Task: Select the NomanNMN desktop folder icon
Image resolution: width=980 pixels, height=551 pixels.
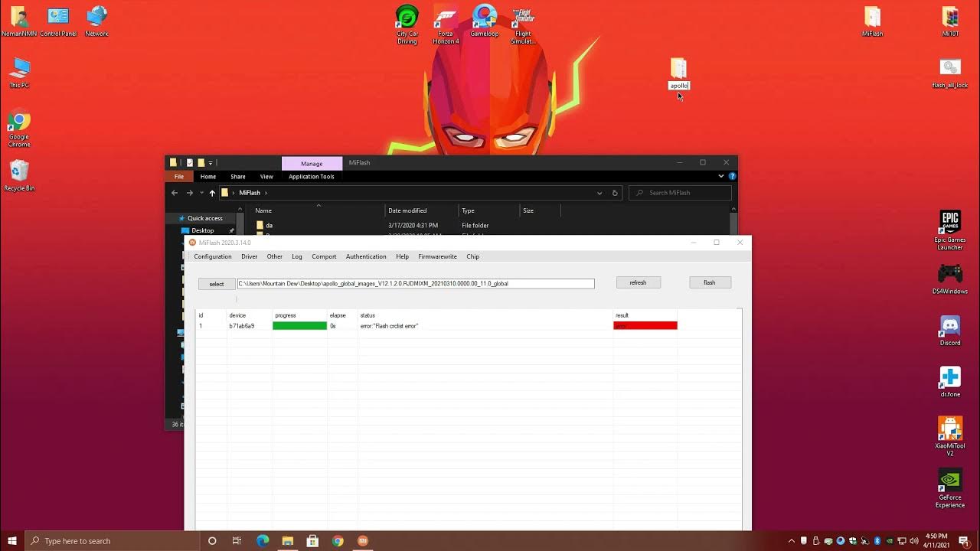Action: [x=18, y=21]
